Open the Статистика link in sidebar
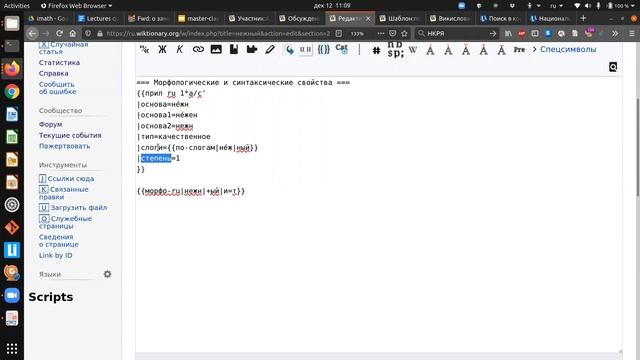Image resolution: width=640 pixels, height=360 pixels. point(59,62)
